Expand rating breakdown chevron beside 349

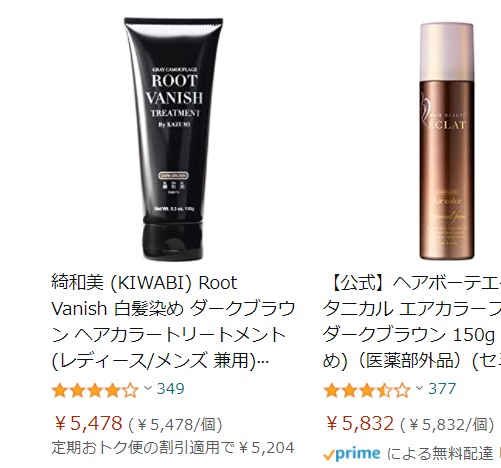(148, 388)
